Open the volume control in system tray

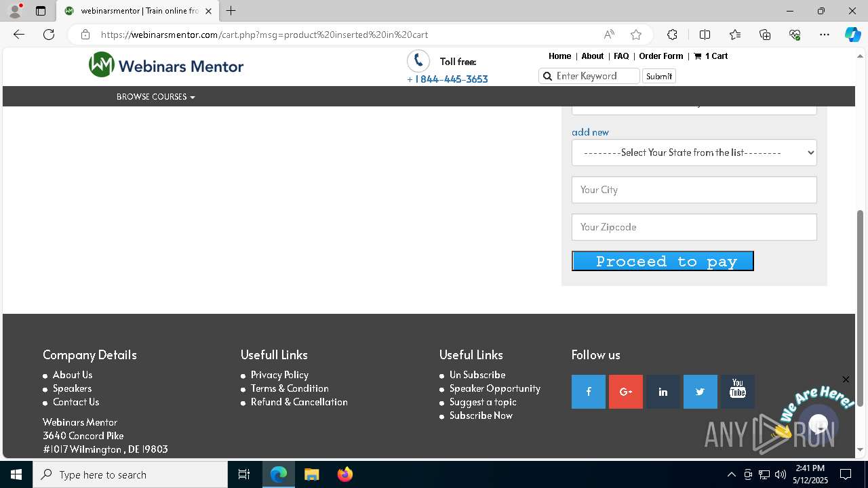(x=780, y=474)
